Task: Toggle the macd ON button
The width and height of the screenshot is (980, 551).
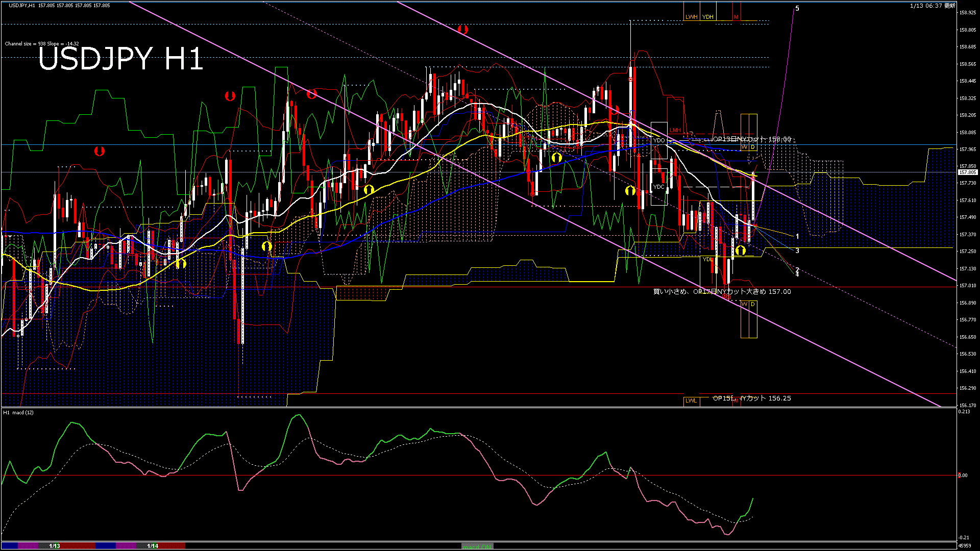Action: 477,546
